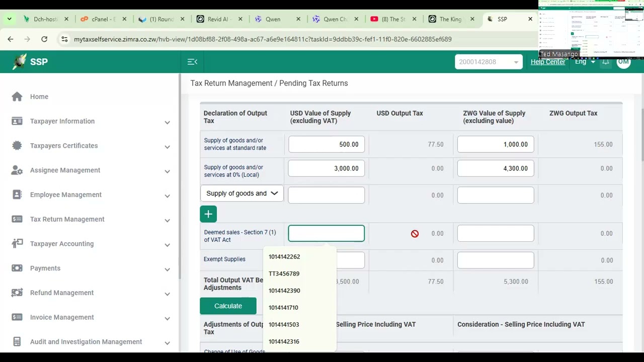Viewport: 644px width, 362px height.
Task: Click the Home sidebar icon
Action: (x=17, y=97)
